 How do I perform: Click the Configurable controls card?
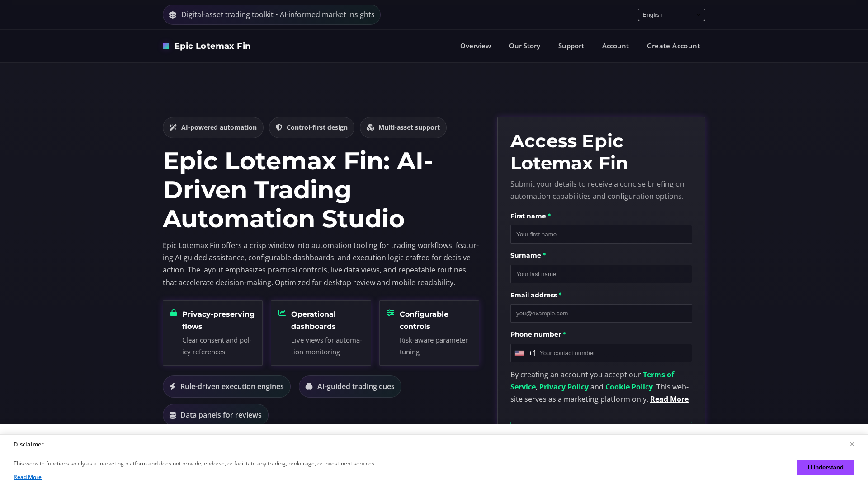click(429, 333)
